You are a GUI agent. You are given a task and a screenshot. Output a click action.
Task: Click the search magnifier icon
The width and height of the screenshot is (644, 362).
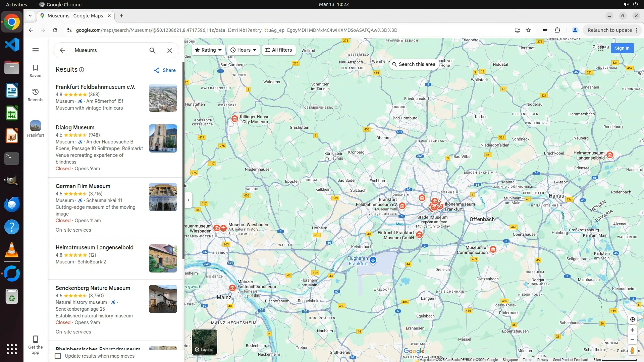click(x=153, y=50)
